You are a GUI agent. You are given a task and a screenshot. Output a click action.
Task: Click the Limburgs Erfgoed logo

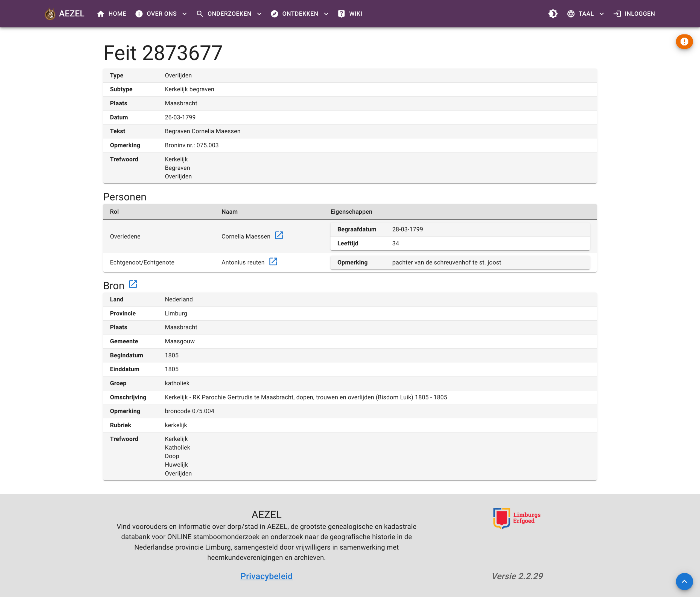517,518
